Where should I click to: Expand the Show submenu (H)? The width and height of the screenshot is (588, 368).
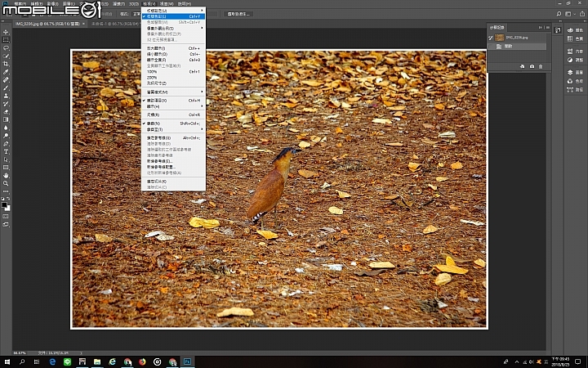[x=173, y=106]
